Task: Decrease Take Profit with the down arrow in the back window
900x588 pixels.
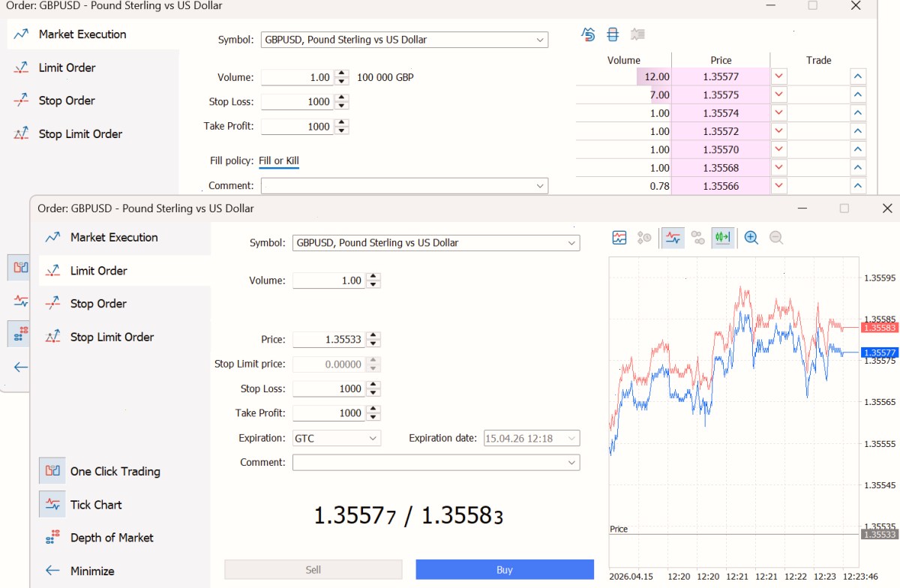Action: coord(342,130)
